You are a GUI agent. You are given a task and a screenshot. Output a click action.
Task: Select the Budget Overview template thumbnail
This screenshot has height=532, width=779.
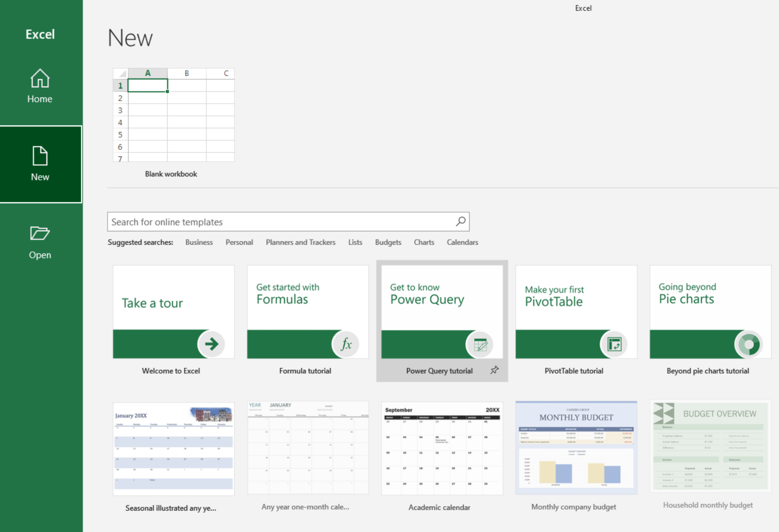[711, 446]
